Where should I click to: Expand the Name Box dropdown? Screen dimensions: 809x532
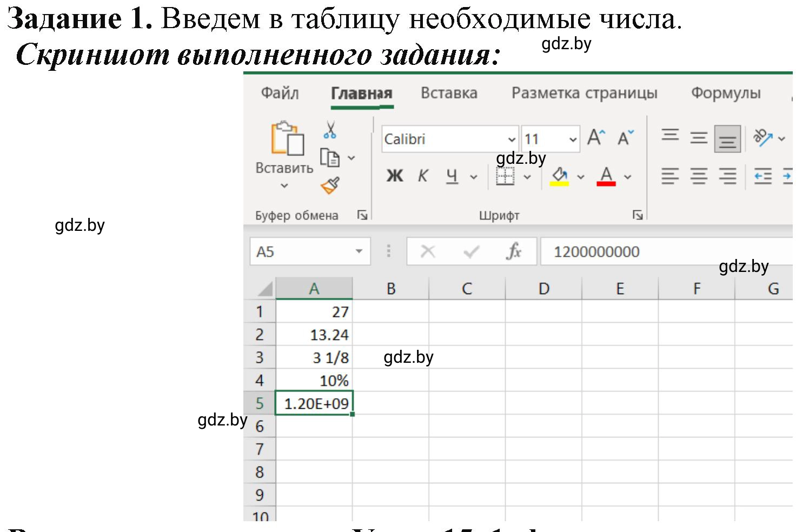click(x=359, y=251)
